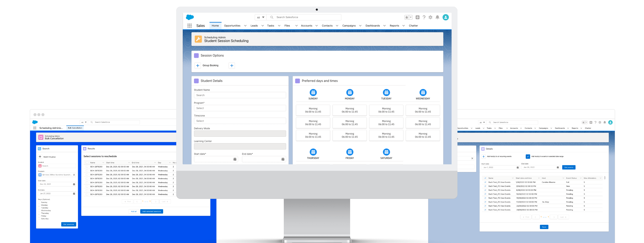Viewport: 644px width, 243px height.
Task: Click the Get sessions button
Action: 68,224
